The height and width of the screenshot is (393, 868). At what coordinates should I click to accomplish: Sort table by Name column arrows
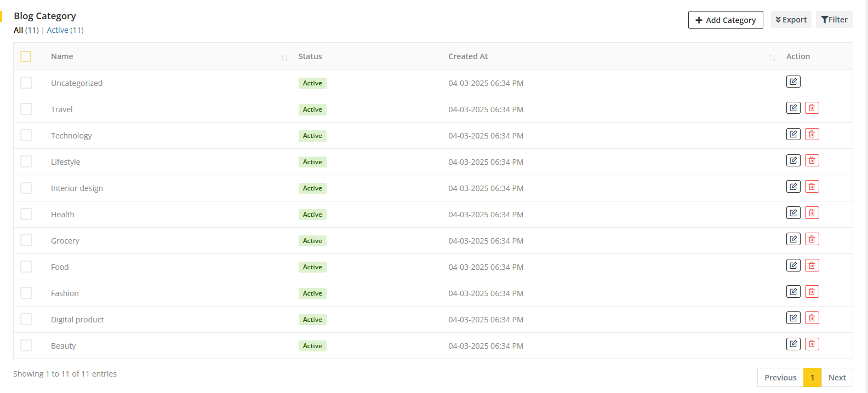284,57
